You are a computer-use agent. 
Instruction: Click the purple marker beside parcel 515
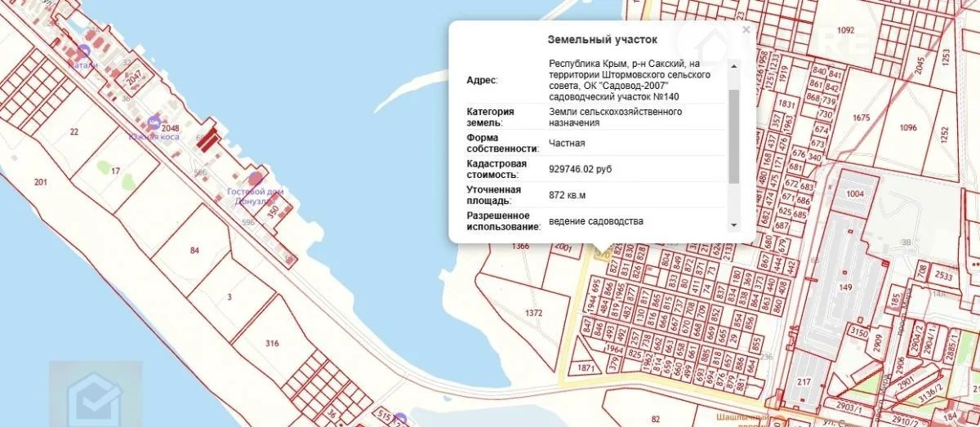(x=399, y=418)
